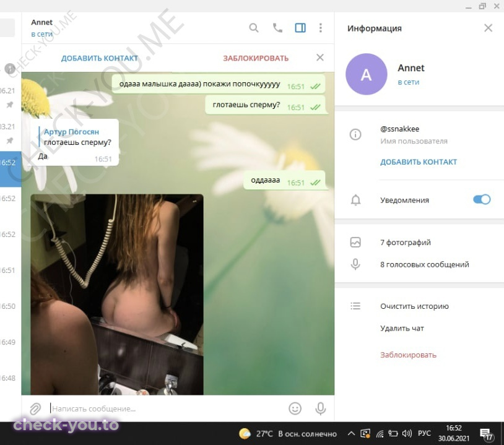
Task: Click red Заблокировать in the info panel
Action: 408,355
